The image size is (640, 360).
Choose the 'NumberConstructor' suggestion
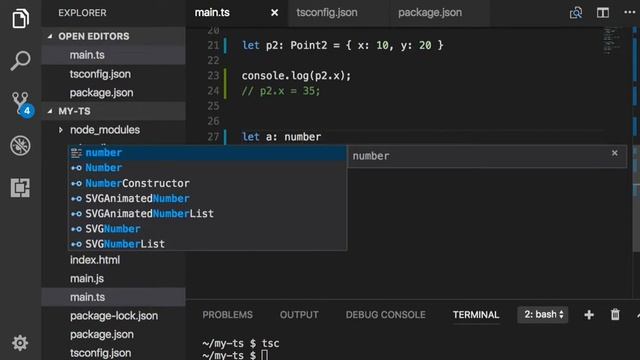pyautogui.click(x=207, y=183)
